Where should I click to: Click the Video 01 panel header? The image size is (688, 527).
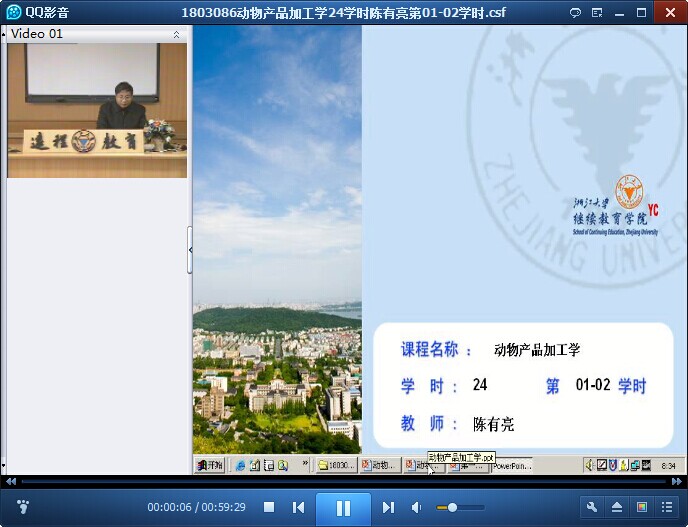pyautogui.click(x=97, y=34)
